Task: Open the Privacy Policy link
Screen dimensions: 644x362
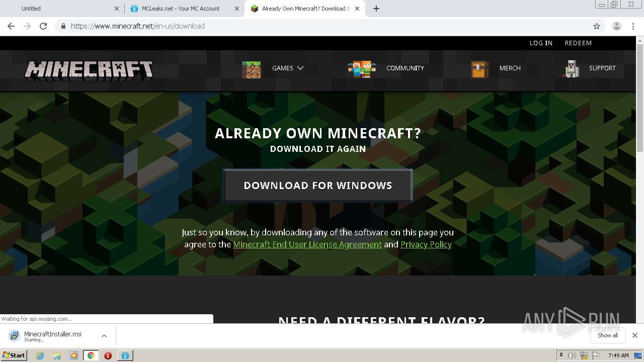Action: (426, 244)
